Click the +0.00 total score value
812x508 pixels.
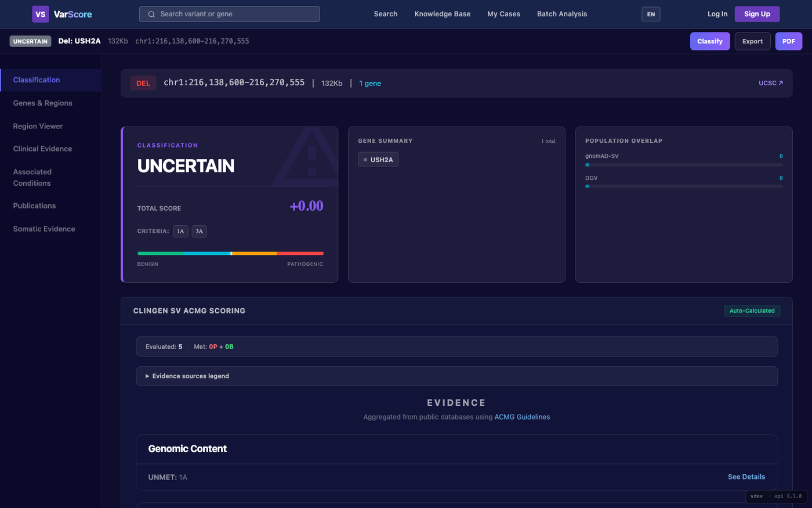tap(307, 206)
